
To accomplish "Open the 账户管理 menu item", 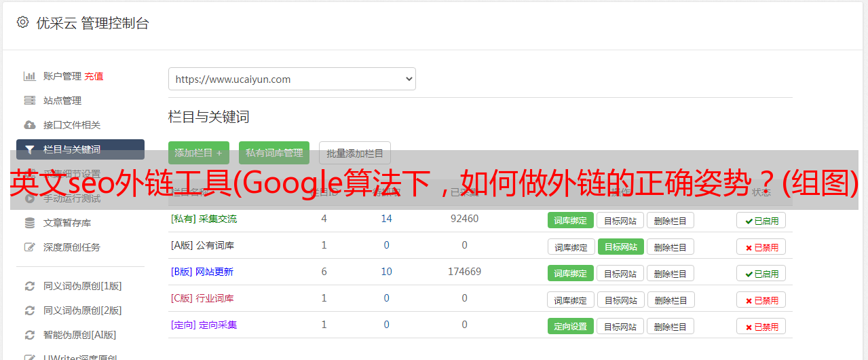I will [x=62, y=76].
